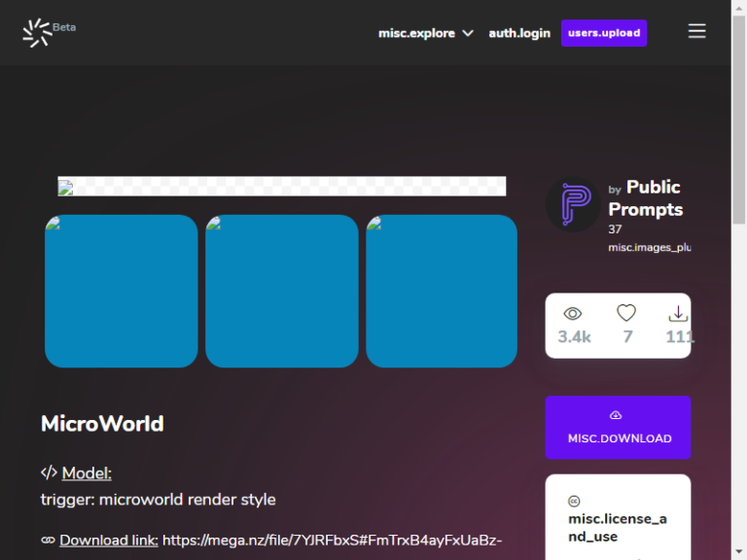Click the Model: underlined label
Viewport: 747px width, 560px height.
pyautogui.click(x=87, y=473)
